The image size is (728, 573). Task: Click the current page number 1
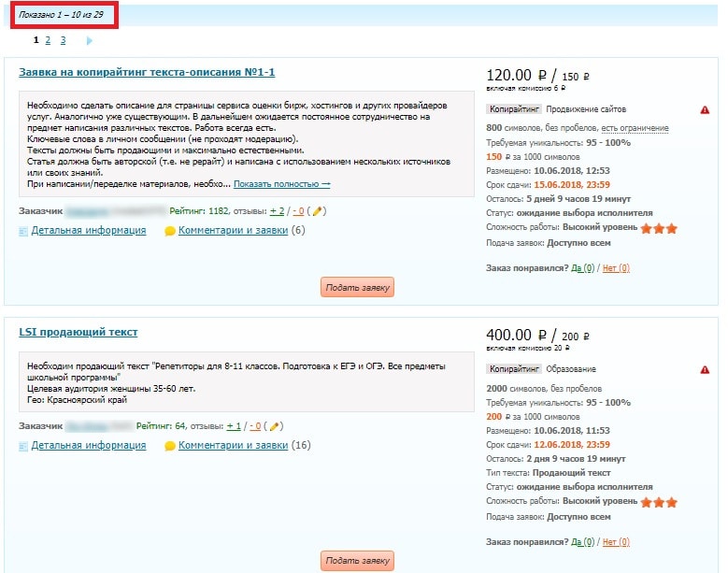tap(36, 40)
